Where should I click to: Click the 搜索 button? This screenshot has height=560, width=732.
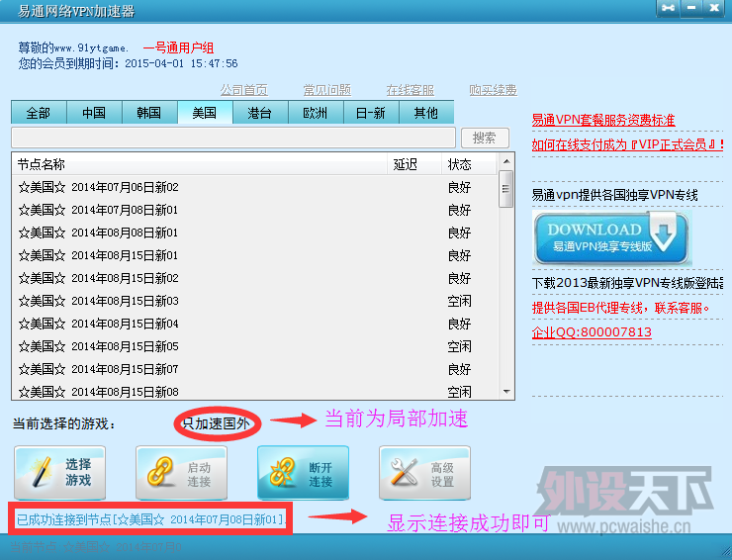(485, 138)
